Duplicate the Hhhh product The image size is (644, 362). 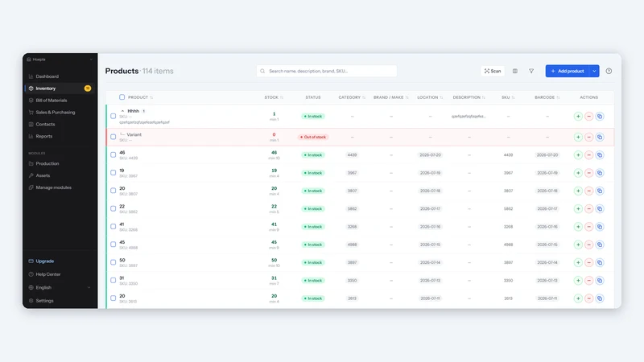(x=600, y=116)
